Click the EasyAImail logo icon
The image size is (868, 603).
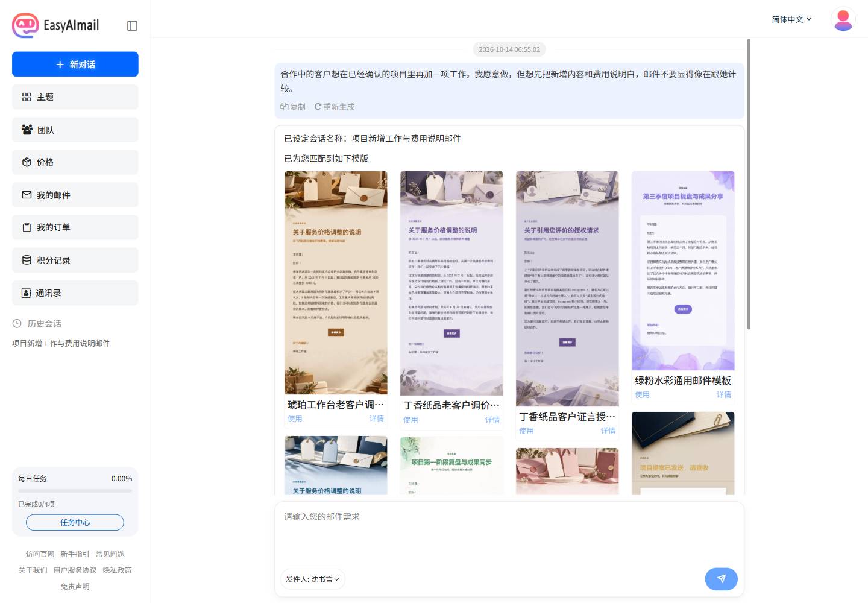click(x=25, y=25)
